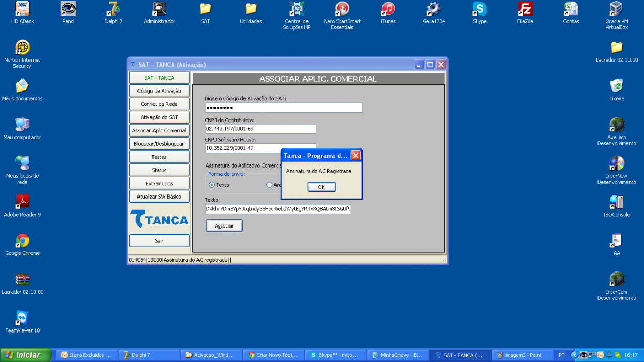Open the HD ADeck desktop shortcut

22,9
